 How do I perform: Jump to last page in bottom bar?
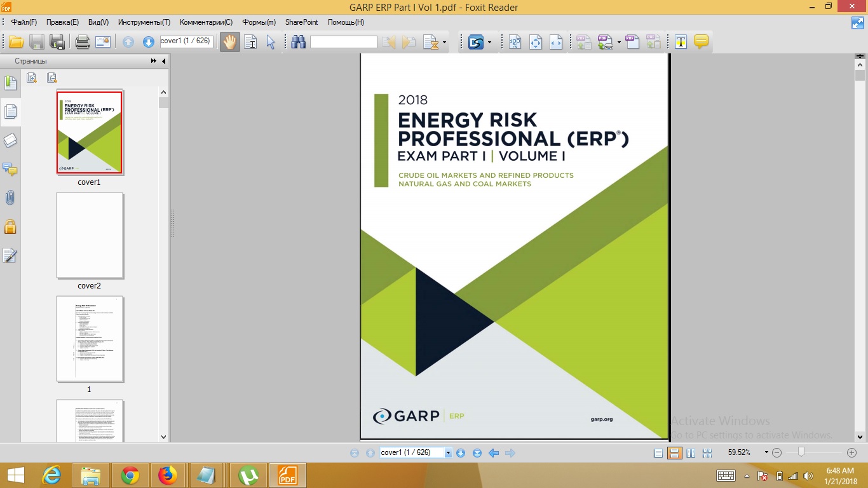click(477, 453)
